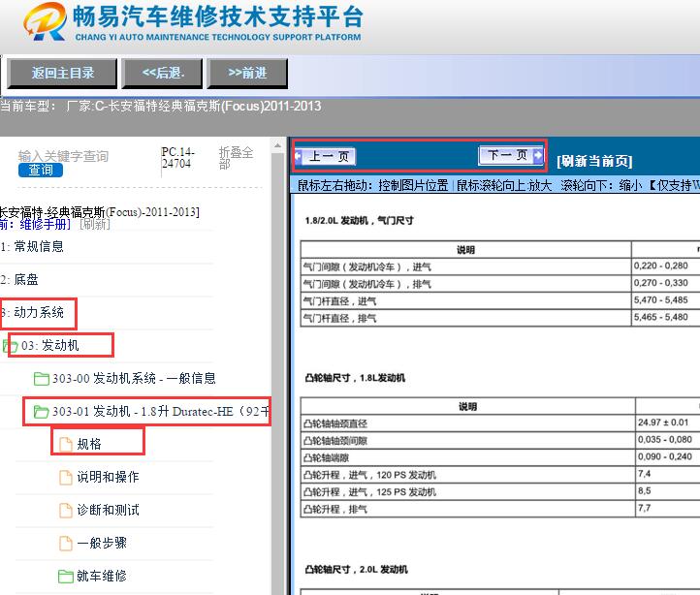This screenshot has height=595, width=700.
Task: Click the folder icon next to 就车维修
Action: [66, 577]
